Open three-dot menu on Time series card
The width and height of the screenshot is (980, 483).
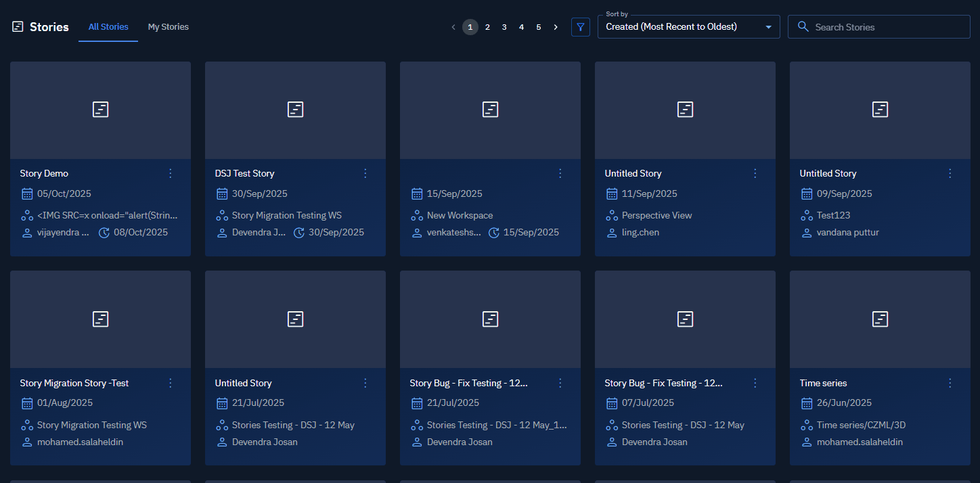pyautogui.click(x=950, y=383)
